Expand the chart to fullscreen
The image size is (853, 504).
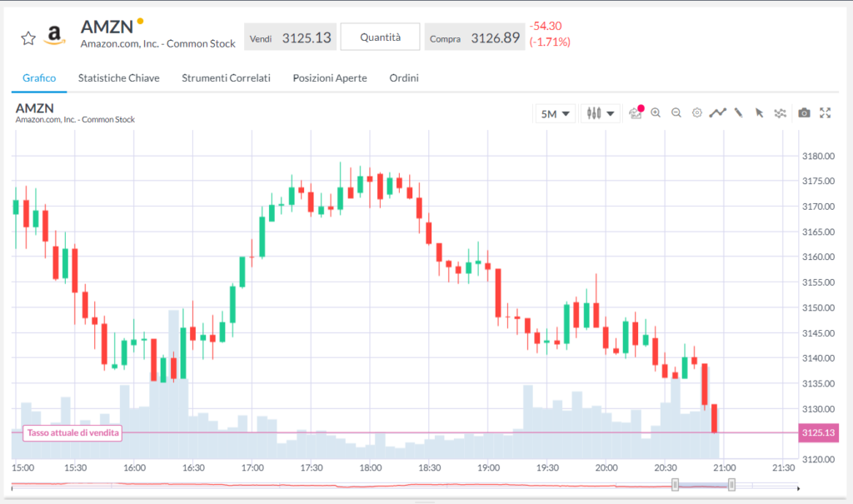coord(826,112)
